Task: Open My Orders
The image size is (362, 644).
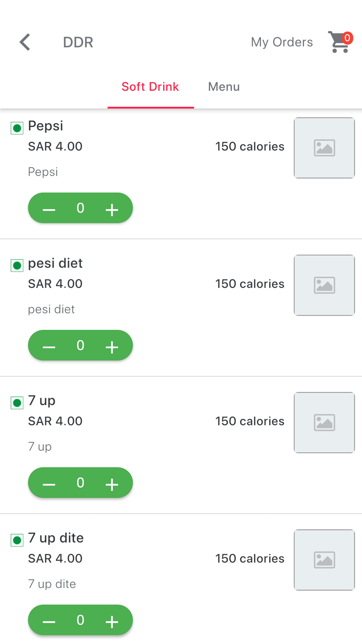Action: coord(282,42)
